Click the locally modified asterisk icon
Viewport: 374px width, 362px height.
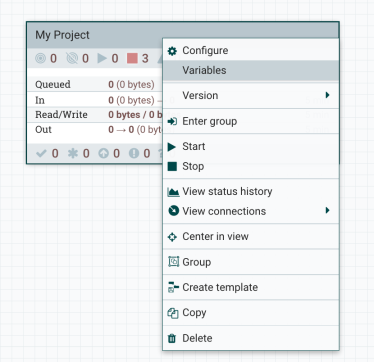[73, 153]
